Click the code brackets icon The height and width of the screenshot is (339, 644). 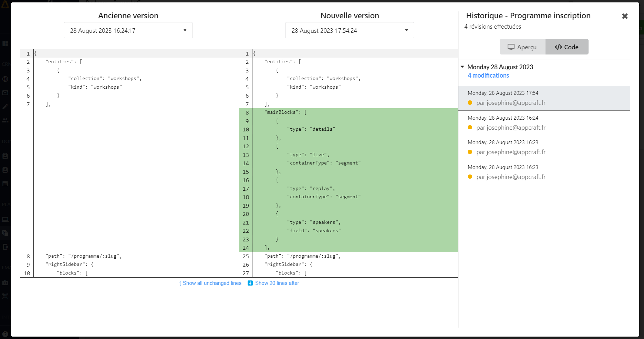coord(558,47)
